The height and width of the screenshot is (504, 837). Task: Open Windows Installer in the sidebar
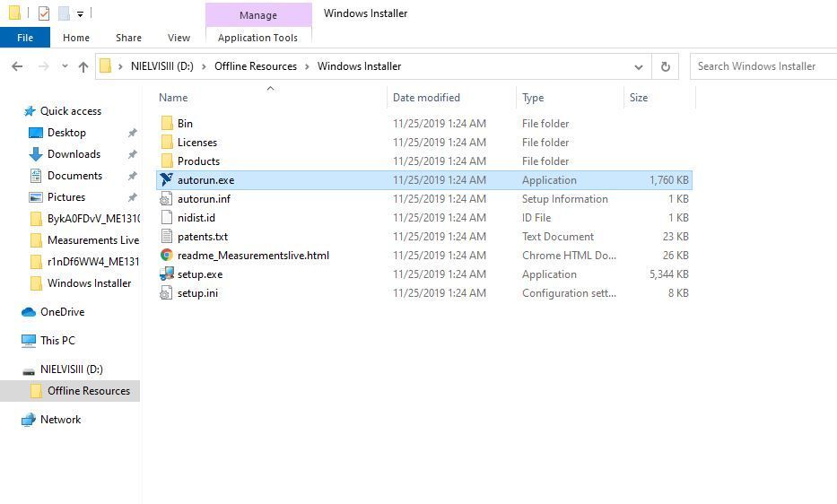tap(89, 283)
